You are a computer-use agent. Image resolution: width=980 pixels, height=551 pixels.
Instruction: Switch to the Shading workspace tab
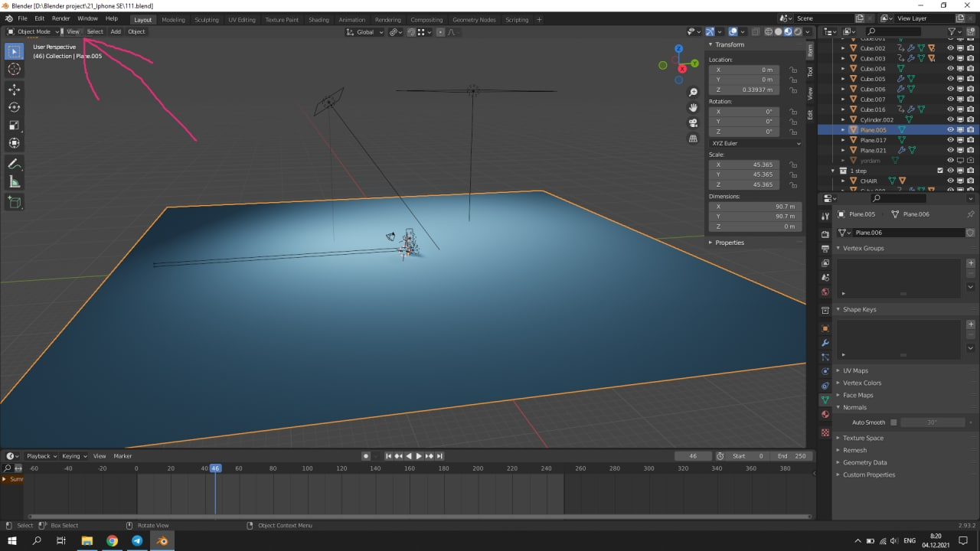(318, 19)
